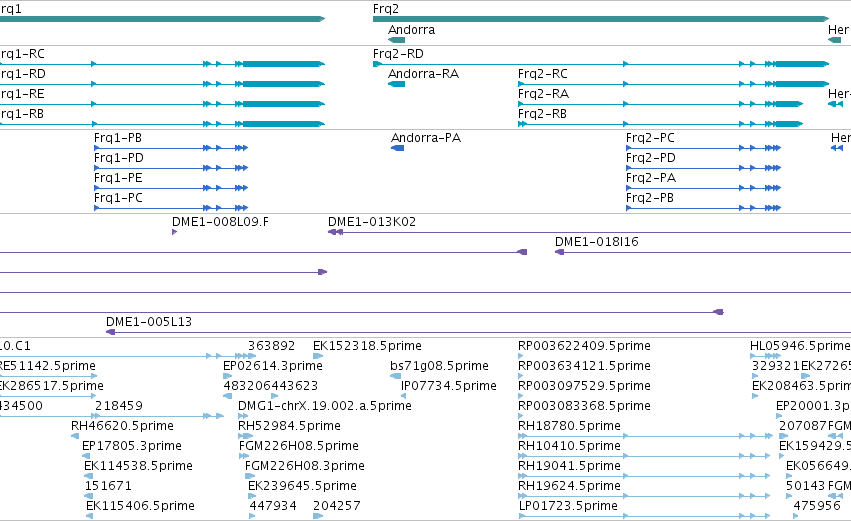Pick the Frq1-PC protein track
Viewport: 851px width, 521px height.
pyautogui.click(x=171, y=208)
